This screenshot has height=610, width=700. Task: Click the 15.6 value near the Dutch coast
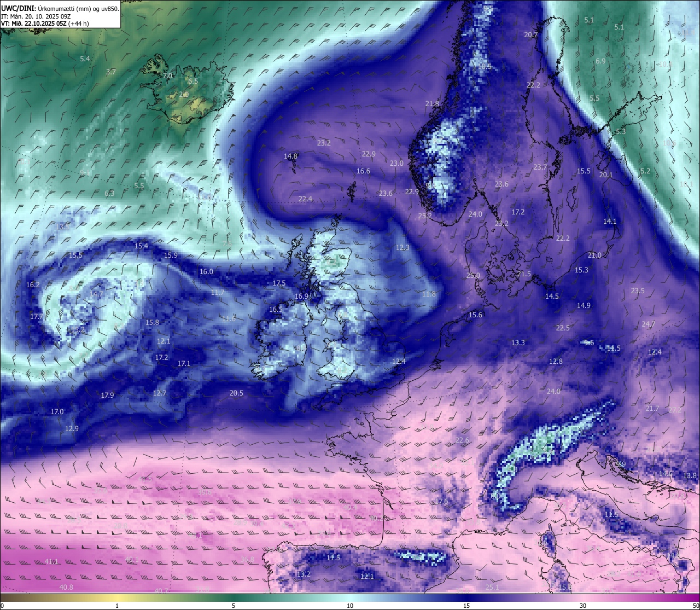tap(476, 315)
